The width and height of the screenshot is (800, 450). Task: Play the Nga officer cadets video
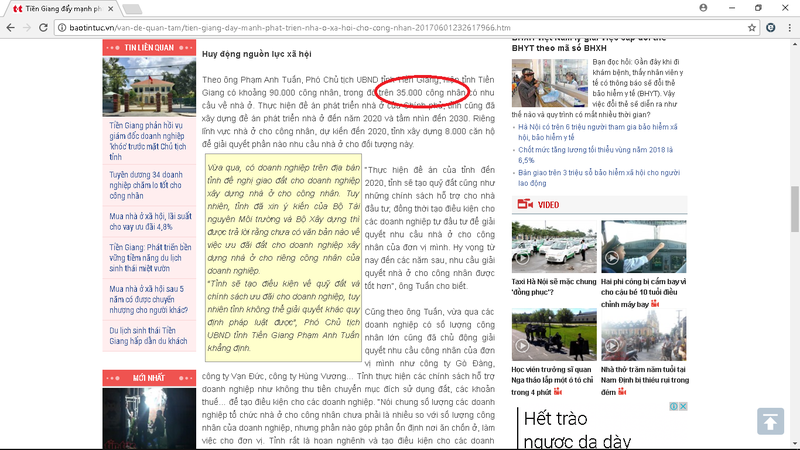click(554, 335)
